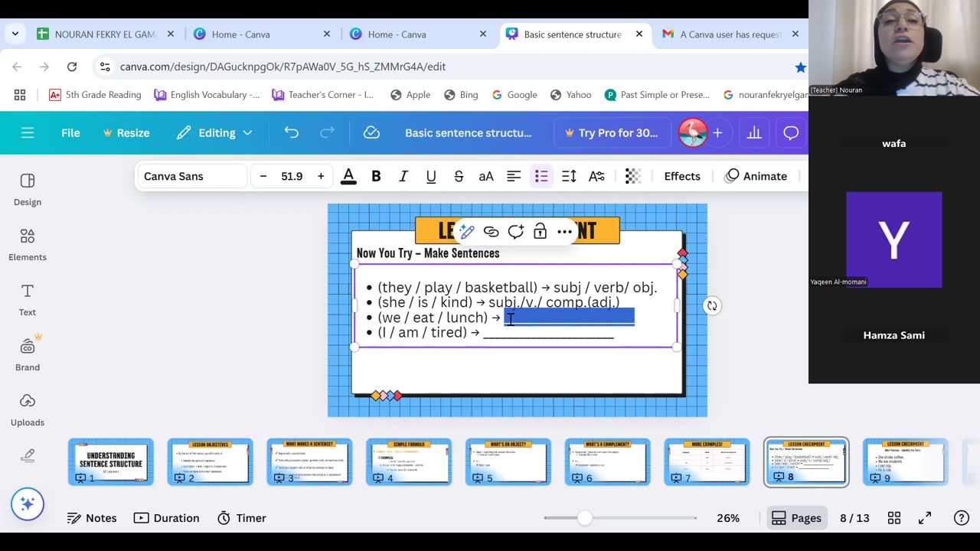Viewport: 980px width, 551px height.
Task: Open advanced text settings icon
Action: point(596,176)
